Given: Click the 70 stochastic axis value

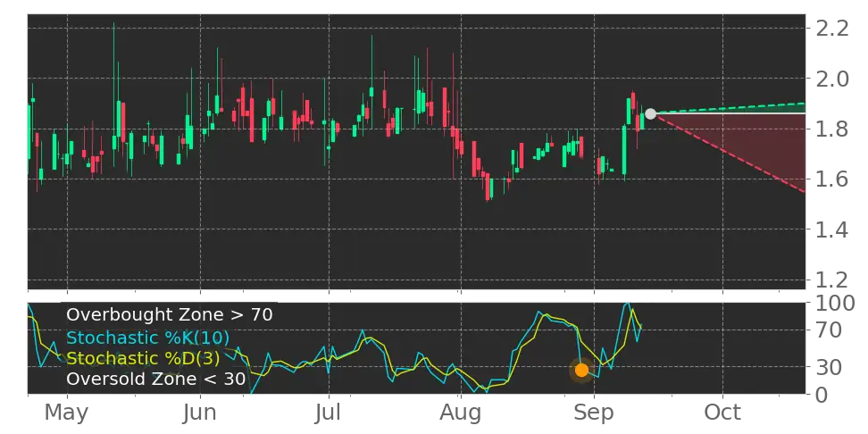Looking at the screenshot, I should click(830, 330).
